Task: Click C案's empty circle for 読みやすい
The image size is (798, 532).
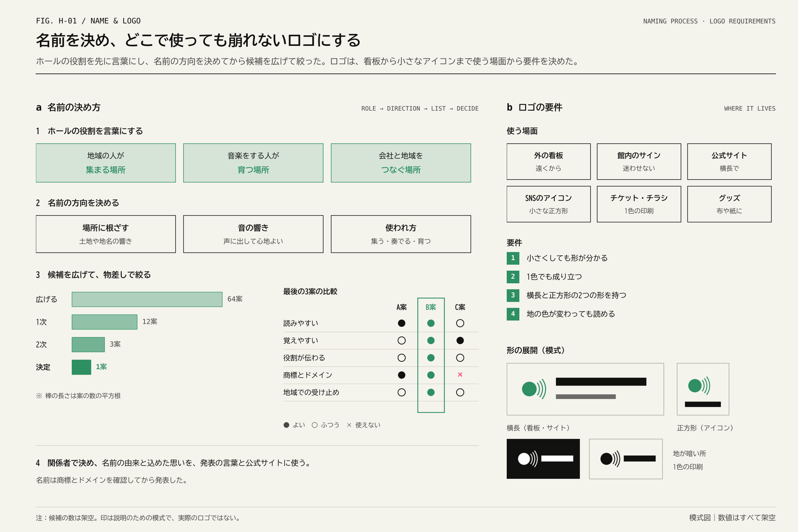Action: 460,323
